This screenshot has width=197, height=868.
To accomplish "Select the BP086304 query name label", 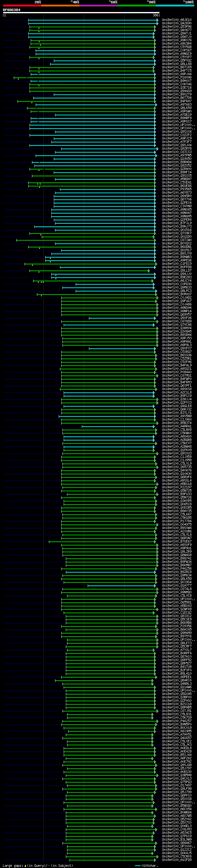I will pyautogui.click(x=11, y=10).
